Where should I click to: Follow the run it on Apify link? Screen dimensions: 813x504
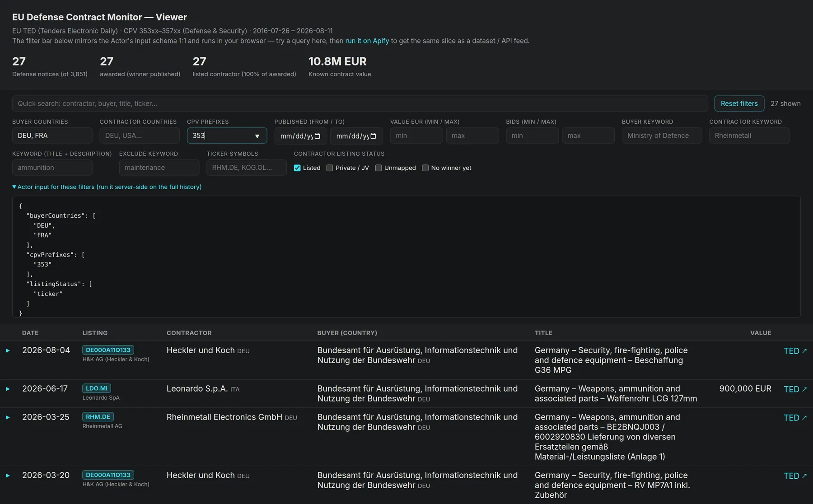(367, 41)
